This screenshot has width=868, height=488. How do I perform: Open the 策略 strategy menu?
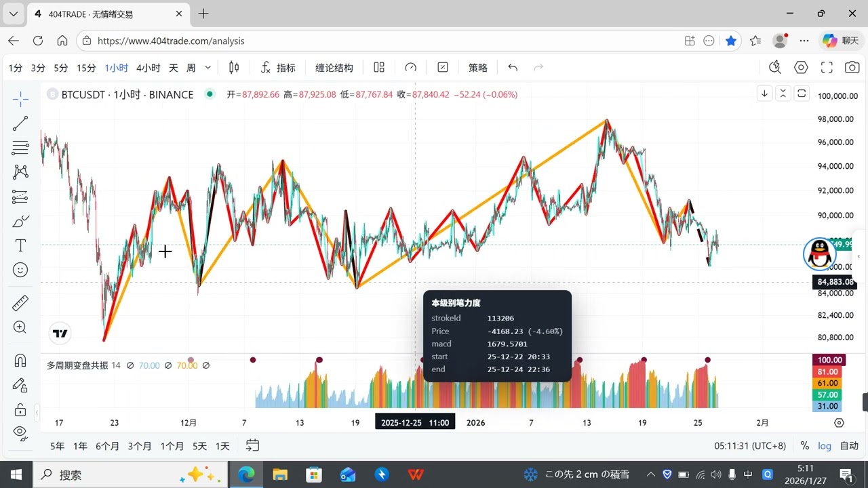click(x=478, y=67)
